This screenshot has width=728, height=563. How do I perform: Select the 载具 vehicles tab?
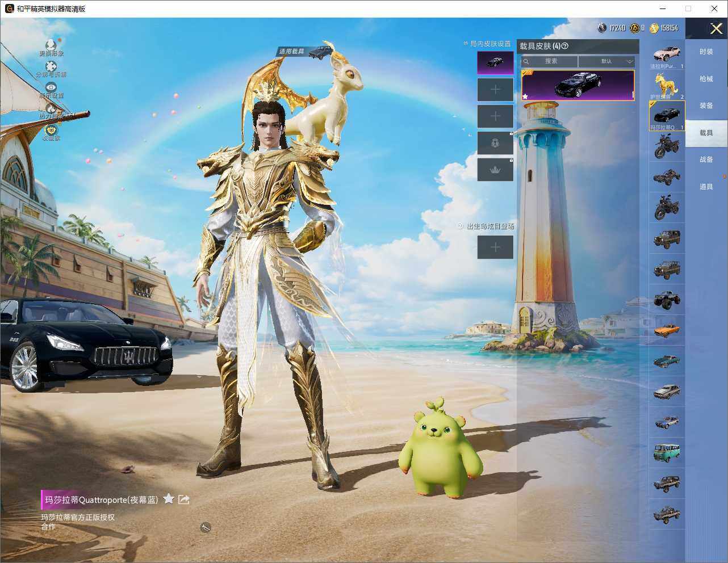pos(706,133)
